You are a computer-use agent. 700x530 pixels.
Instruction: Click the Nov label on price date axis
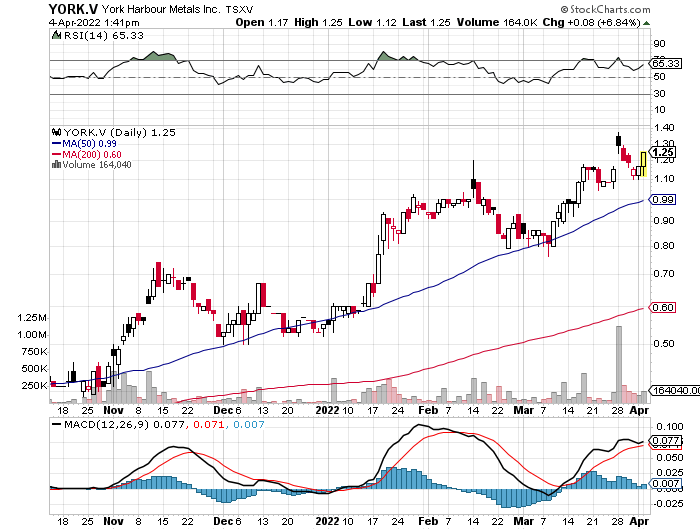pyautogui.click(x=113, y=410)
